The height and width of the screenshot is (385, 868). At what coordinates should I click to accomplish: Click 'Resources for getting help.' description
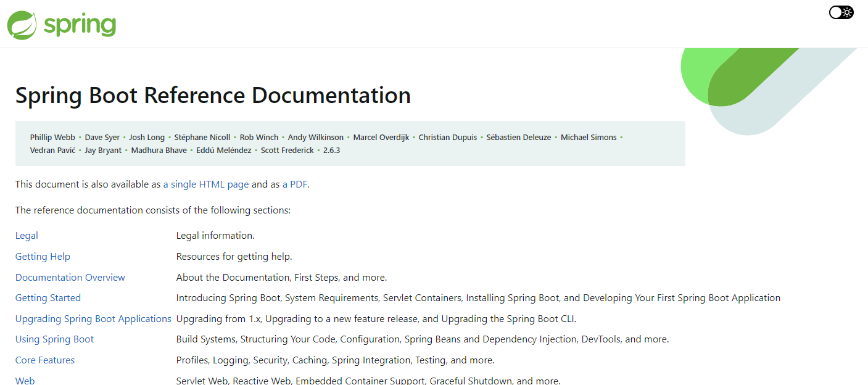[x=234, y=257]
